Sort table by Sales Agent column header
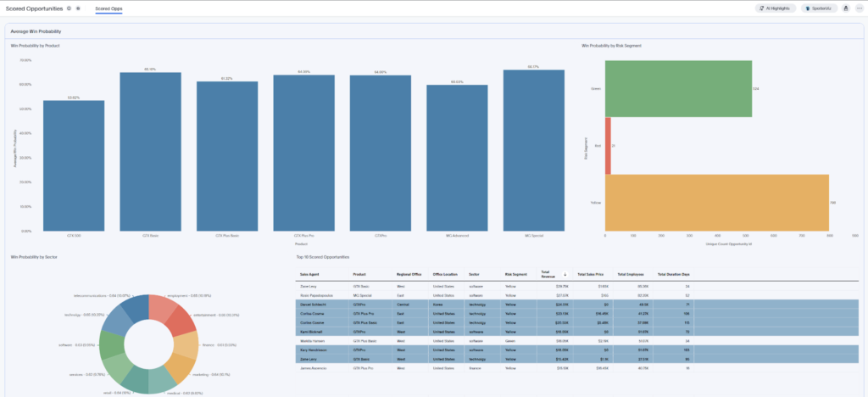Viewport: 868px width, 397px height. tap(309, 275)
